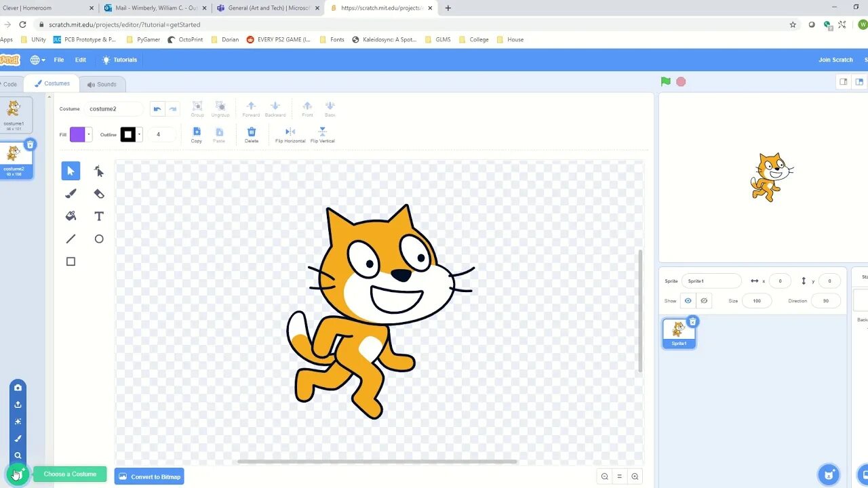
Task: Bring selection to Front
Action: 307,109
